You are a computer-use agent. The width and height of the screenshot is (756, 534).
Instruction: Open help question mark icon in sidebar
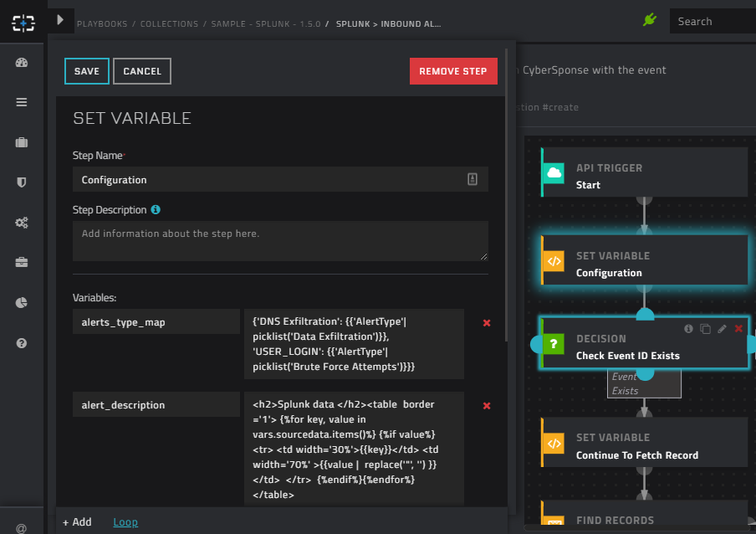coord(22,343)
